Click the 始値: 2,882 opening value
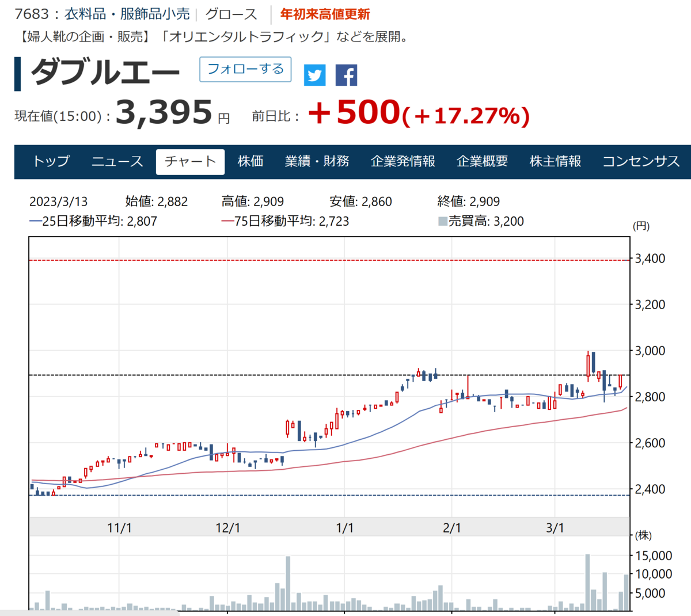The width and height of the screenshot is (691, 616). coord(157,201)
